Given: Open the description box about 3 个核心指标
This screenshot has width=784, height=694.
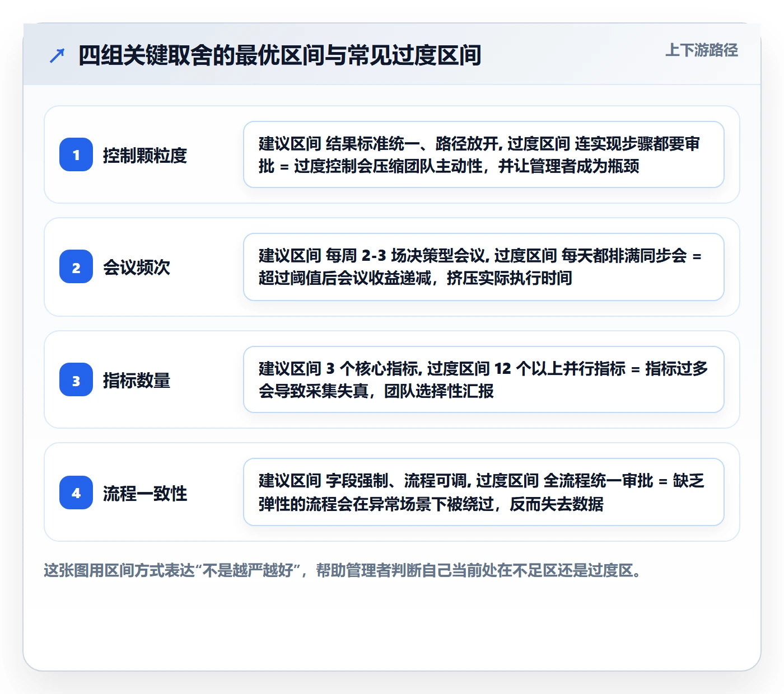Looking at the screenshot, I should point(484,379).
